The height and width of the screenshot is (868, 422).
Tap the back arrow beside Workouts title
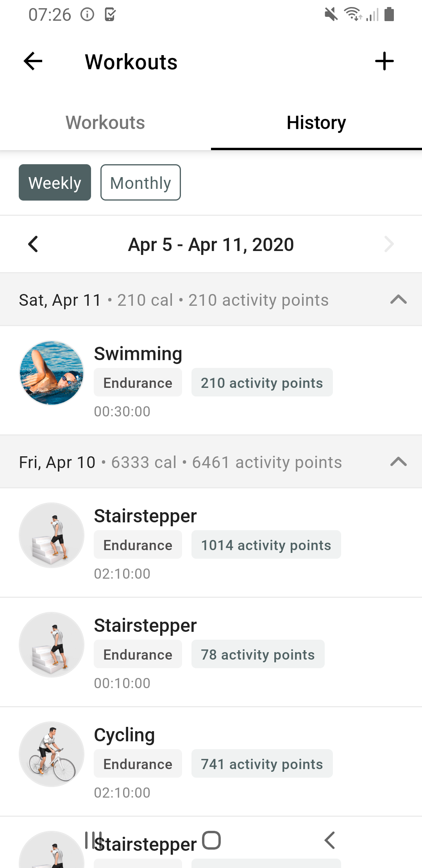click(33, 61)
